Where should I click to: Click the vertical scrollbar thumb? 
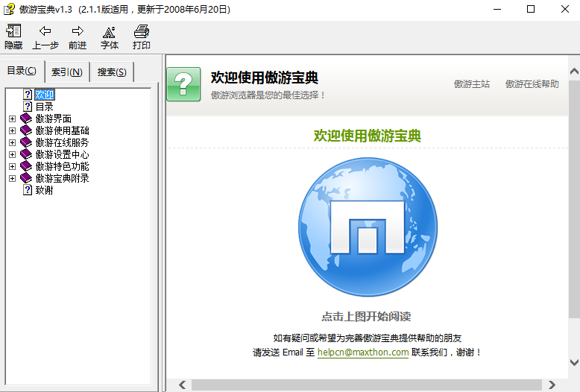pos(574,198)
